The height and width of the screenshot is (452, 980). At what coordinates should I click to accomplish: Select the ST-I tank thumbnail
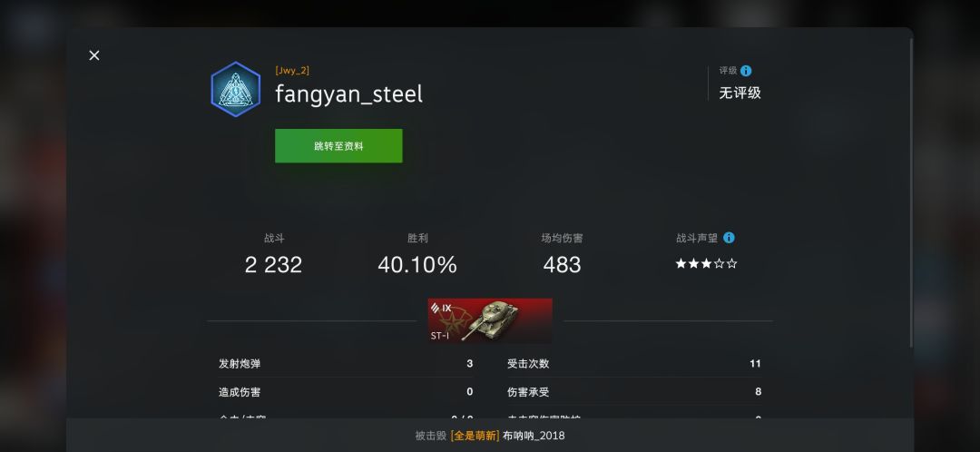coord(490,320)
